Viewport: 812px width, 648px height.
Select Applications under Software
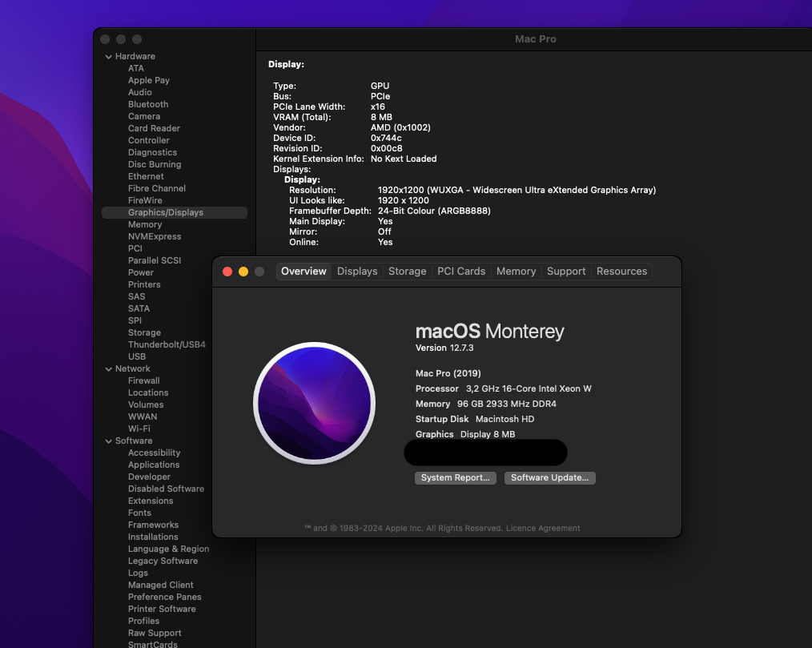[x=154, y=465]
